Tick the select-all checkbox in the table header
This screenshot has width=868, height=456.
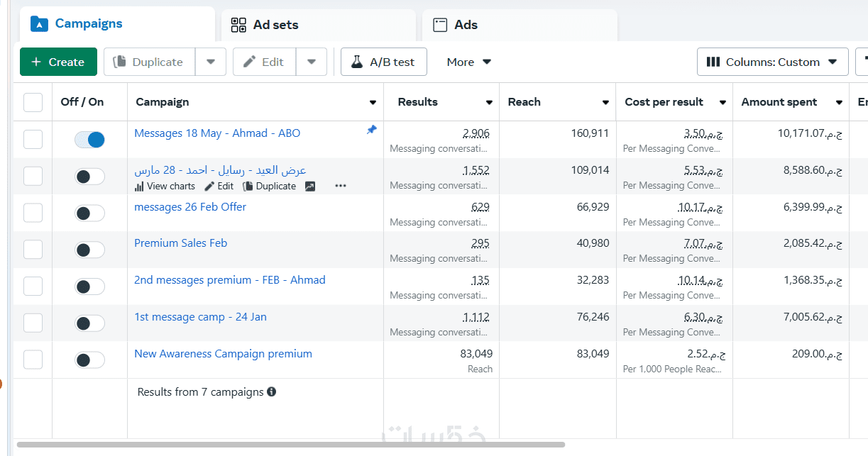point(33,102)
